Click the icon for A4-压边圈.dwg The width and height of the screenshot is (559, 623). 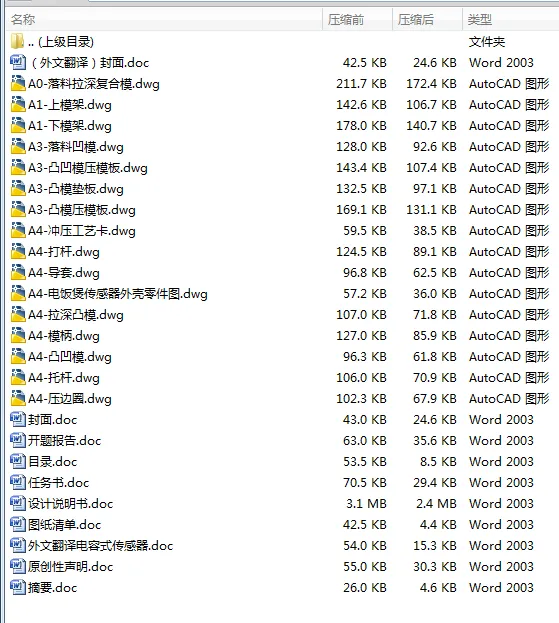[18, 399]
